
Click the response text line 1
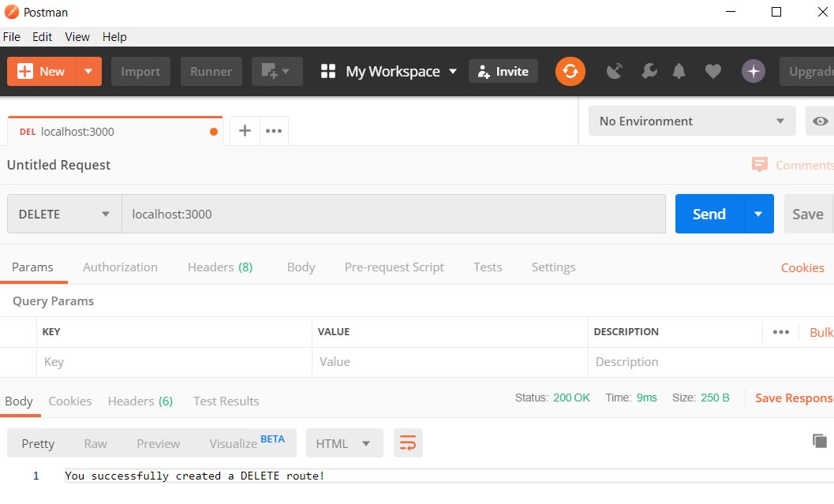[x=195, y=476]
